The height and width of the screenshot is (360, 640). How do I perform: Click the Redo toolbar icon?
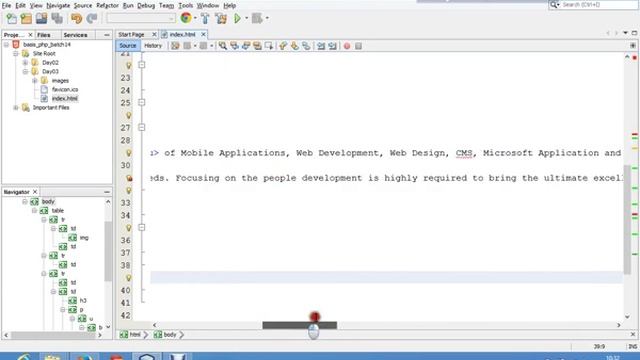tap(92, 18)
